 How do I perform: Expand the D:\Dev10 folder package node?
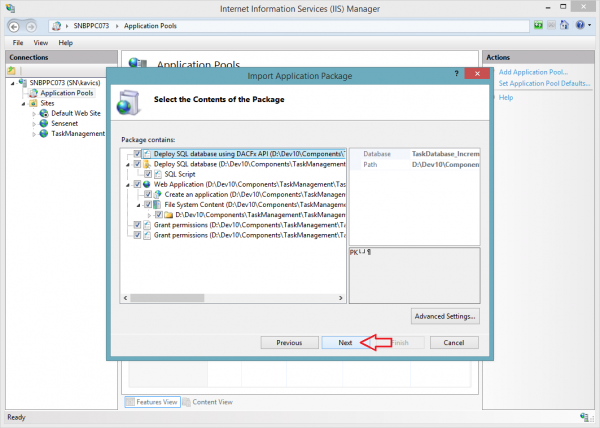tap(149, 215)
